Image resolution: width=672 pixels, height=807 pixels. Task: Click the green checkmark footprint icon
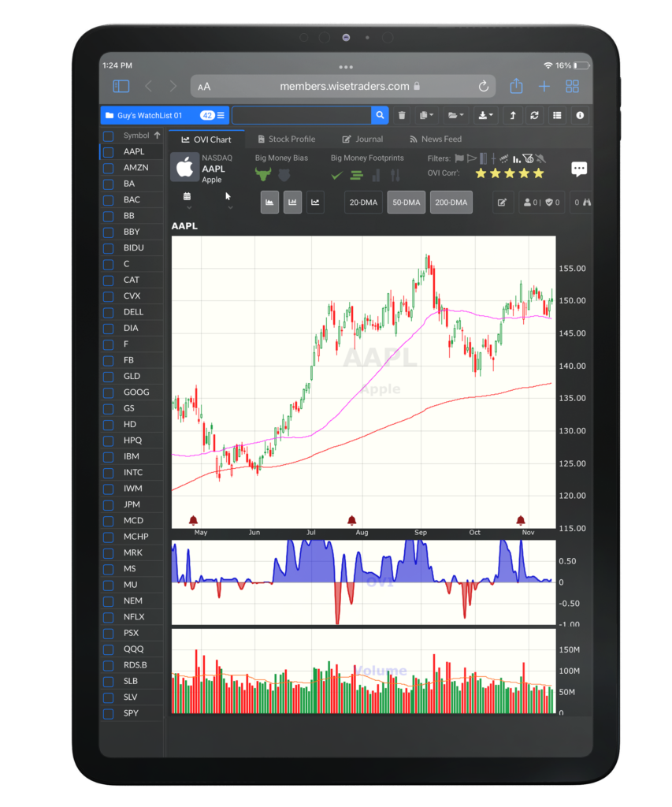pyautogui.click(x=336, y=176)
